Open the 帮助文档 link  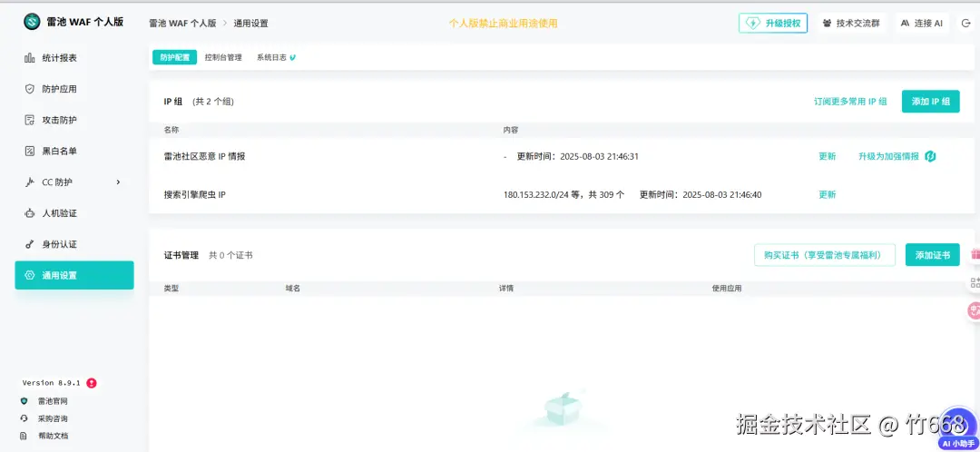(53, 436)
